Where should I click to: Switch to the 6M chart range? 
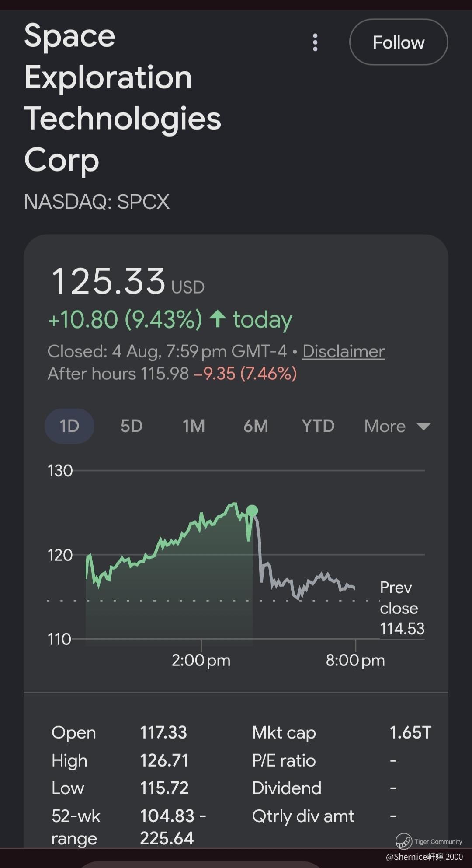click(256, 426)
